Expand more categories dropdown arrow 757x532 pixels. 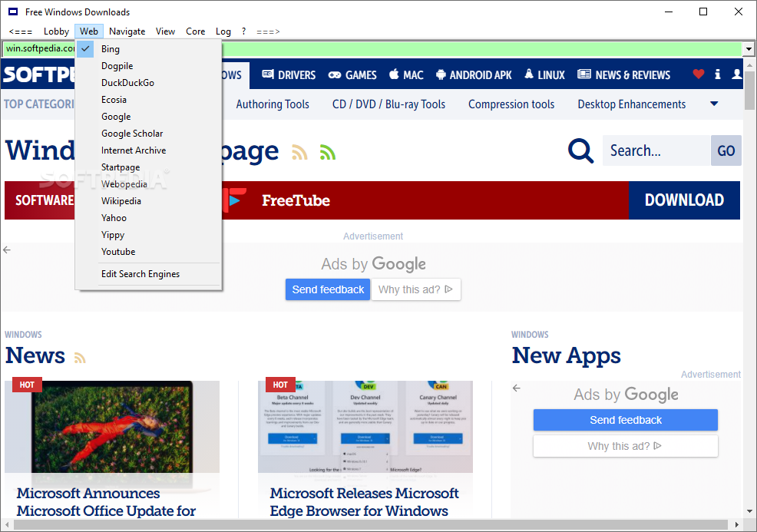(714, 104)
